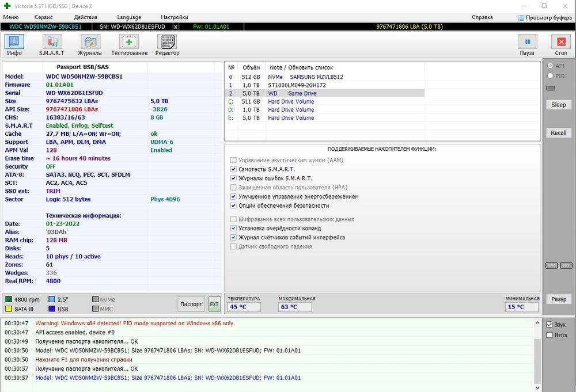
Task: Click the grey MMC indicator
Action: click(x=95, y=309)
